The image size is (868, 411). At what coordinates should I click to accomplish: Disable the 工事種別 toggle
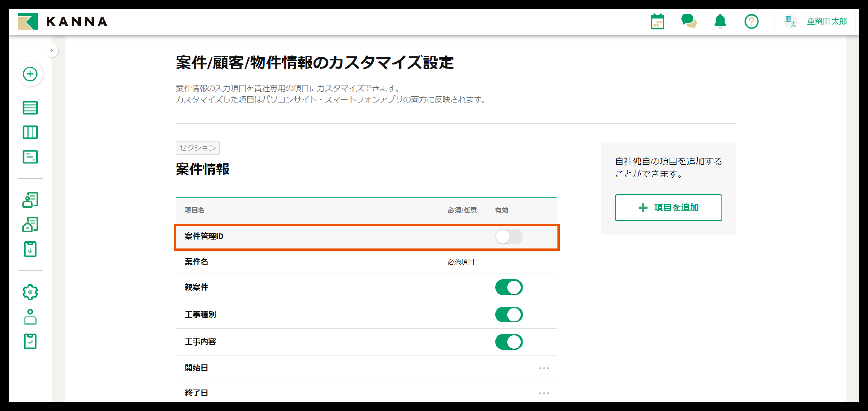(509, 315)
